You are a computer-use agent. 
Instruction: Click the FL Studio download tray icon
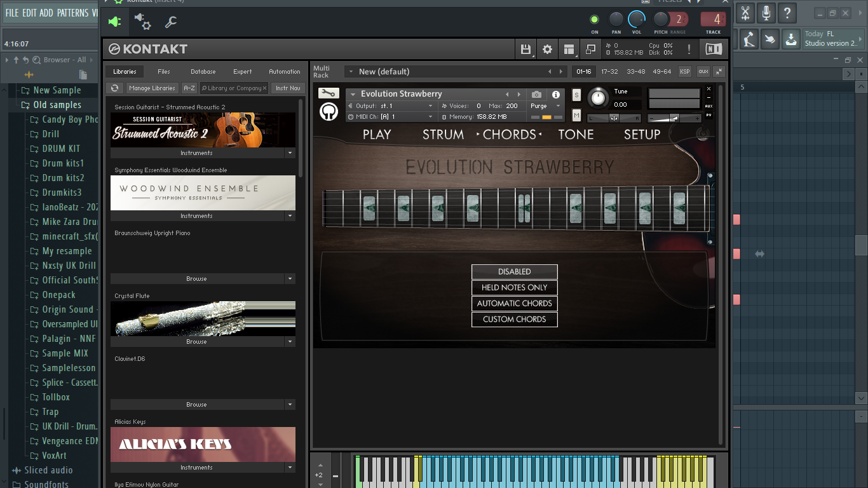point(790,39)
